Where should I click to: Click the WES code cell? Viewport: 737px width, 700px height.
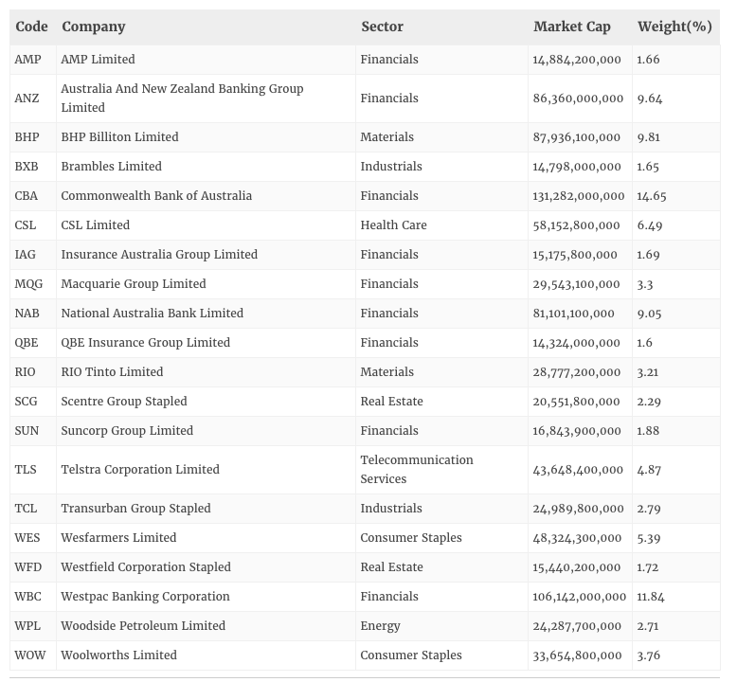27,538
